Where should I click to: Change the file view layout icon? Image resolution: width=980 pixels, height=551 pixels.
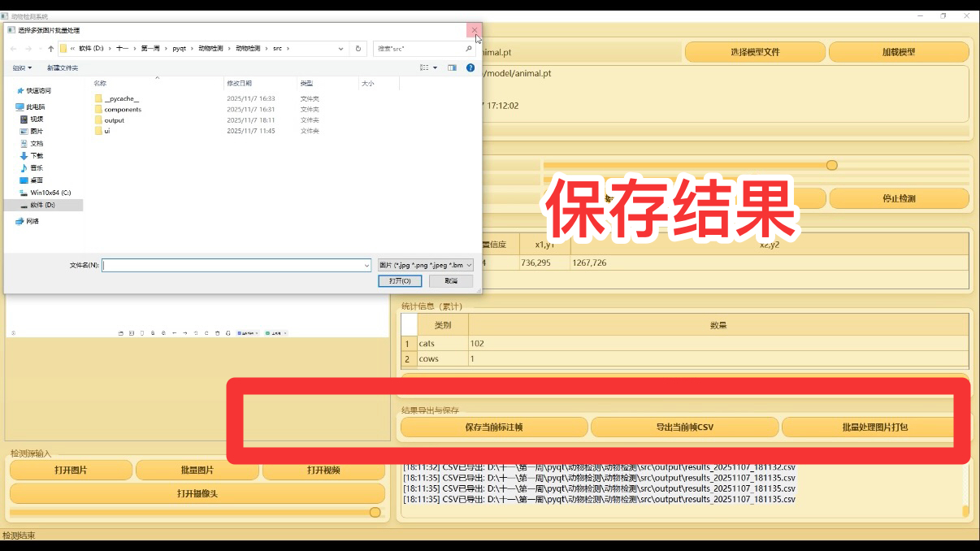coord(424,67)
